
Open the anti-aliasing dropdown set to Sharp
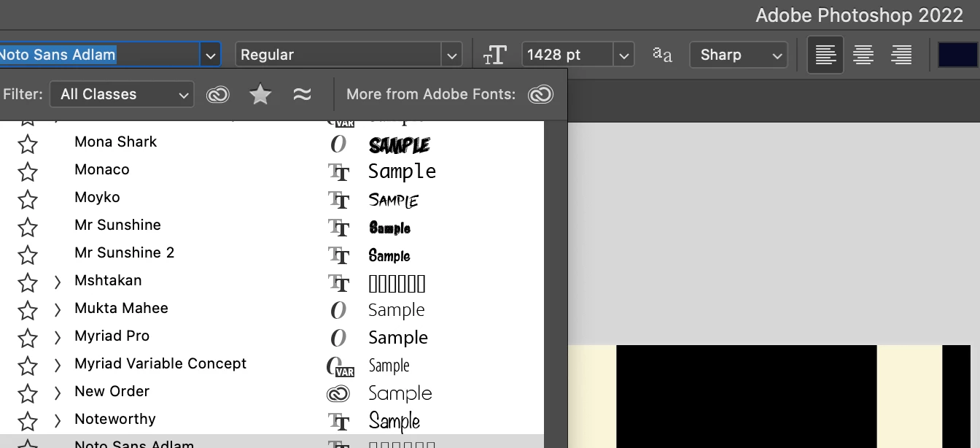(x=739, y=55)
